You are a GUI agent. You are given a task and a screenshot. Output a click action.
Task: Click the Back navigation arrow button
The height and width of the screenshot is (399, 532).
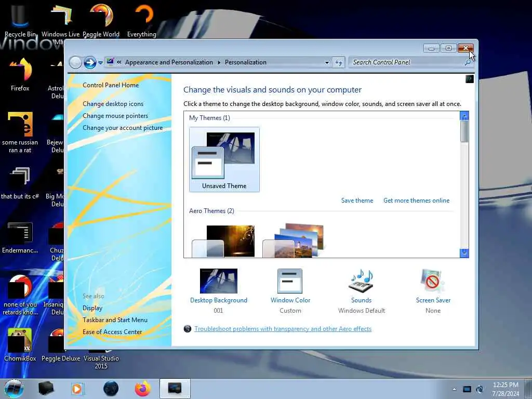(x=75, y=62)
